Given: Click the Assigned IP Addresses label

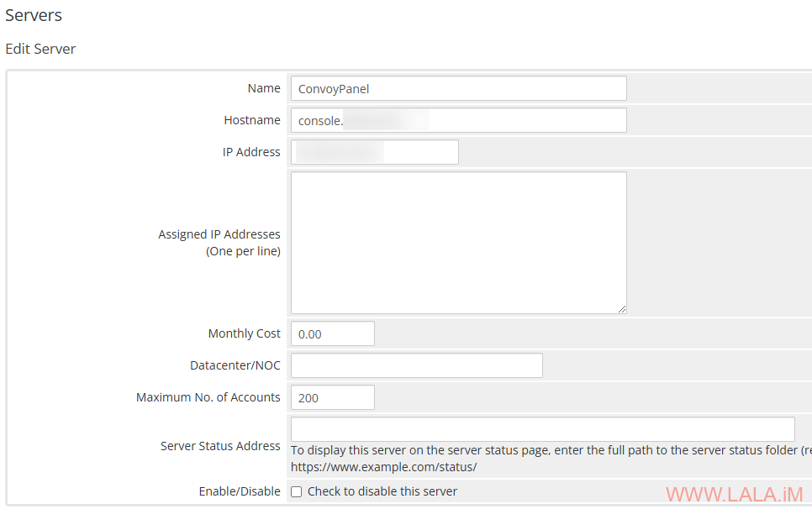Looking at the screenshot, I should 219,234.
